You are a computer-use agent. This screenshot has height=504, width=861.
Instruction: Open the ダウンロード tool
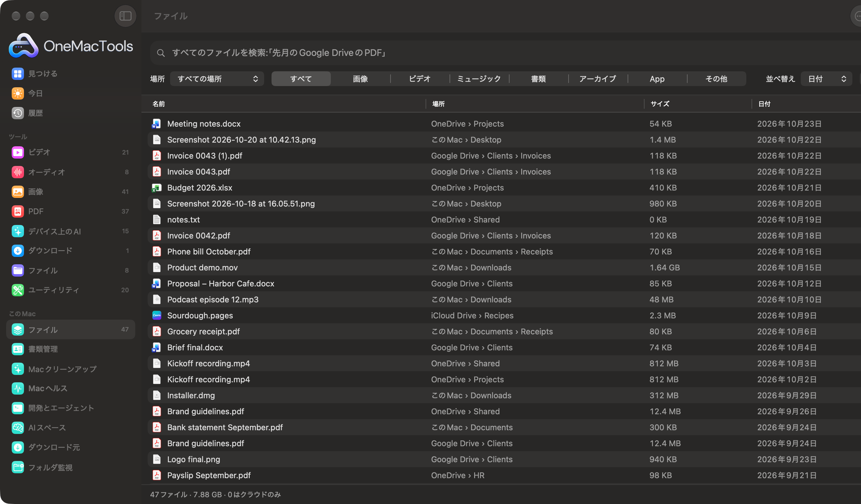coord(71,251)
